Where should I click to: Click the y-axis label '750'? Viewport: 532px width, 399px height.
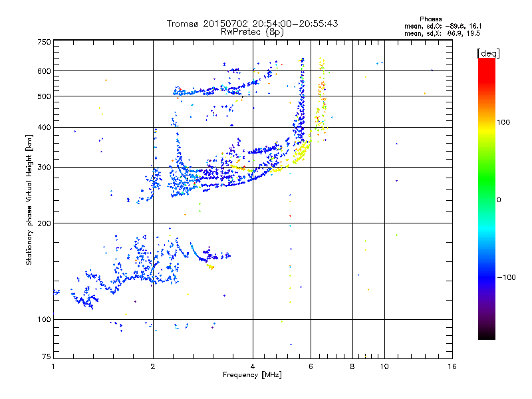(44, 42)
